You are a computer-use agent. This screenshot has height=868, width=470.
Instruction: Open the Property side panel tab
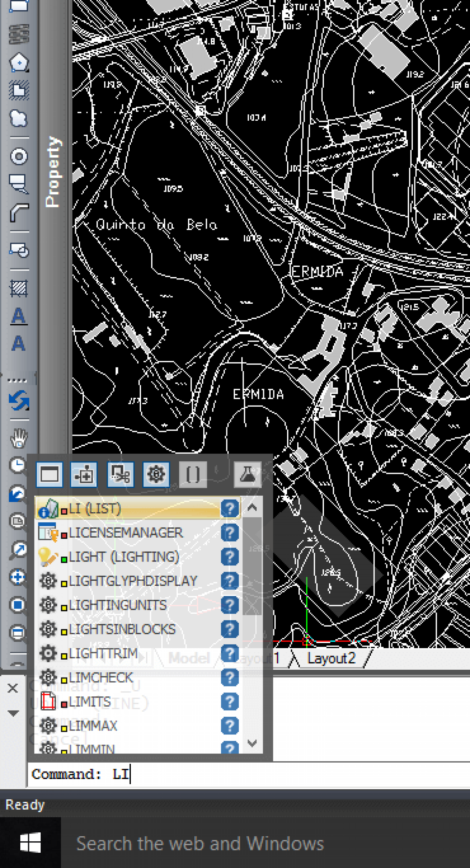53,172
